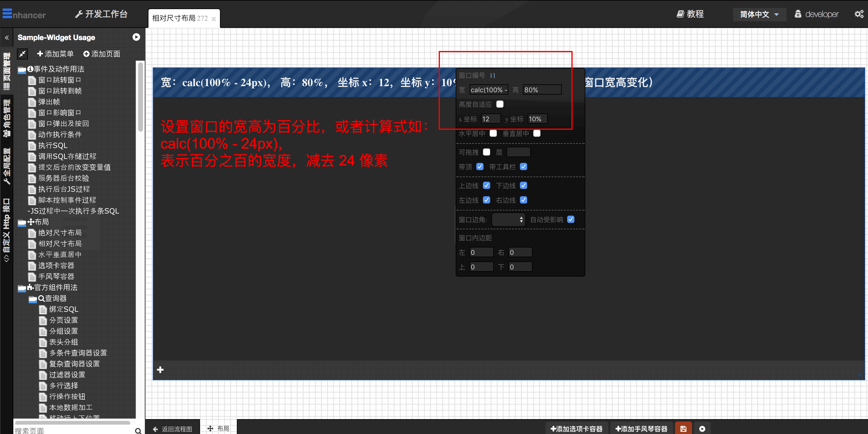Open the 自定义 Http 接口 side tab
This screenshot has height=434, width=868.
pos(7,230)
